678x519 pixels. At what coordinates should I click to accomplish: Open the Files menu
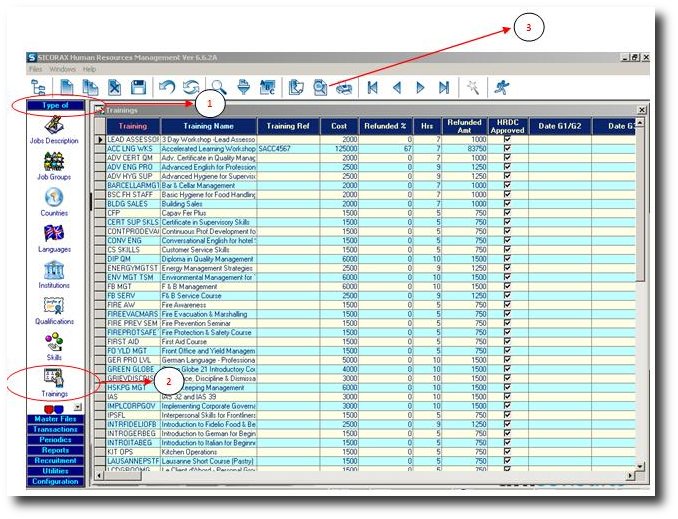tap(35, 69)
